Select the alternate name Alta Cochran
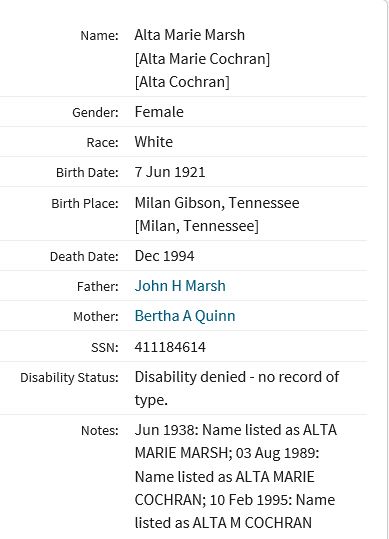 coord(182,82)
